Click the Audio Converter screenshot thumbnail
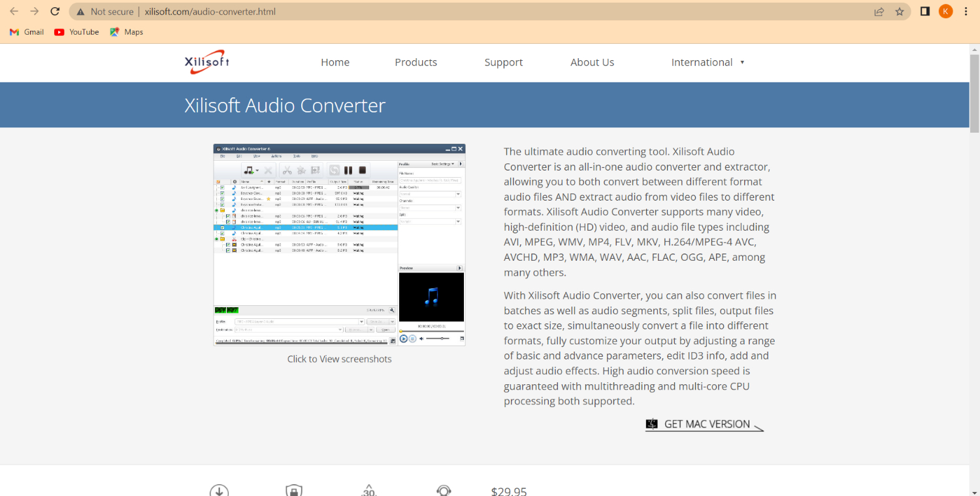The height and width of the screenshot is (496, 980). [339, 244]
